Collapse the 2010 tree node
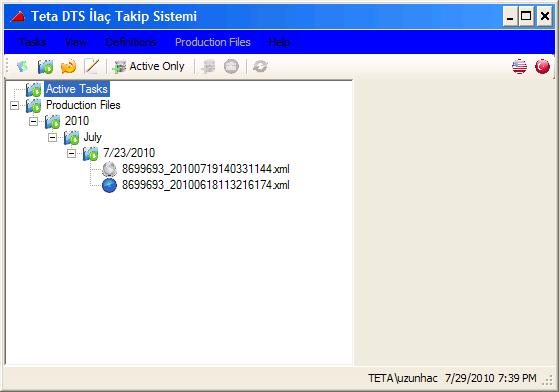559x392 pixels. (x=33, y=122)
